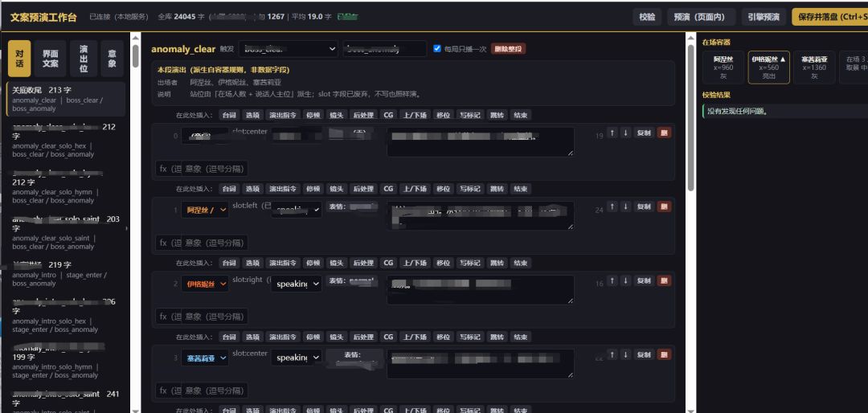Switch to the 演出位 tab
The image size is (868, 413).
coord(84,59)
